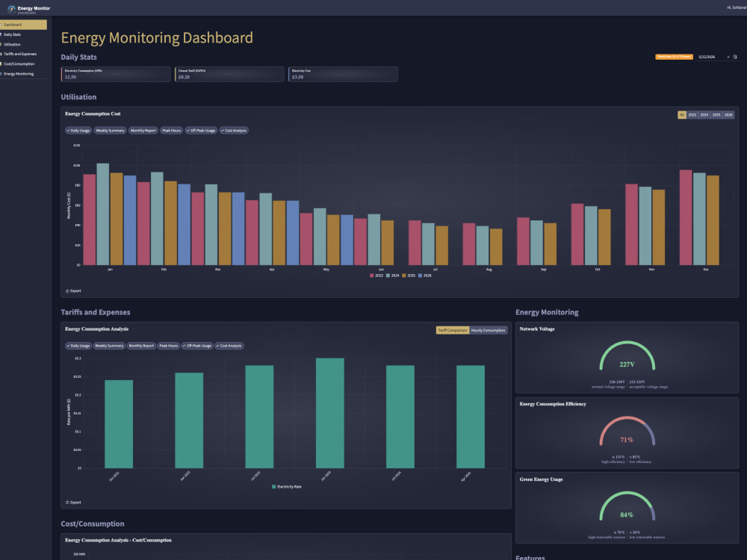Export the Energy Consumption Analysis chart
This screenshot has width=747, height=560.
coord(73,503)
